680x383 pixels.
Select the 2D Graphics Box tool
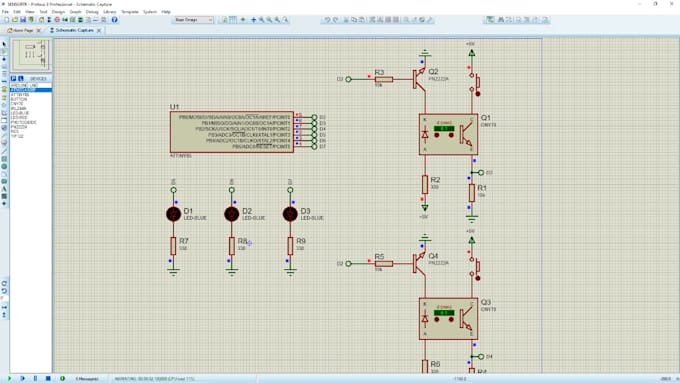pos(4,159)
